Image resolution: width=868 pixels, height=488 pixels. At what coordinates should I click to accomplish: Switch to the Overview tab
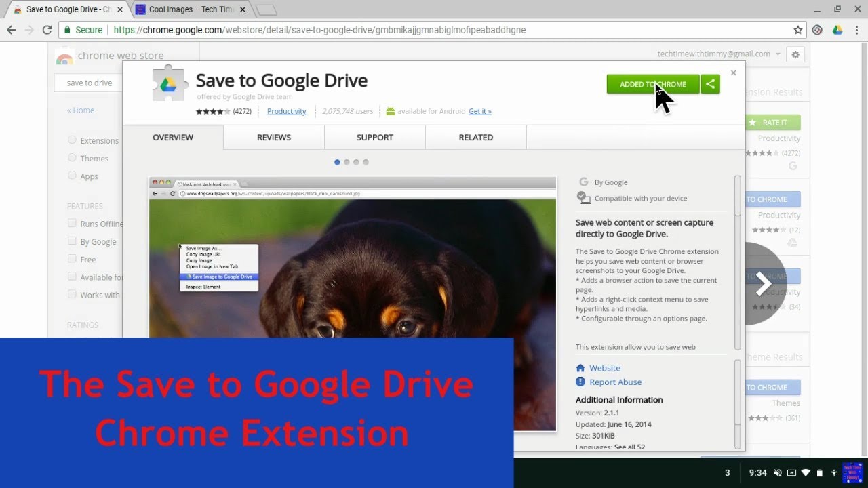pos(173,137)
